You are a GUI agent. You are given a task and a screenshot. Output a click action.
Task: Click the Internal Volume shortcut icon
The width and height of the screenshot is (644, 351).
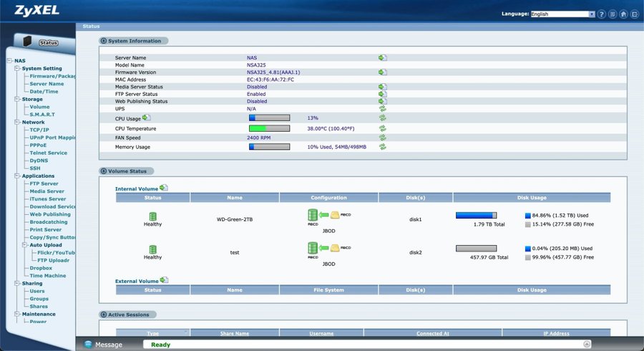point(164,188)
